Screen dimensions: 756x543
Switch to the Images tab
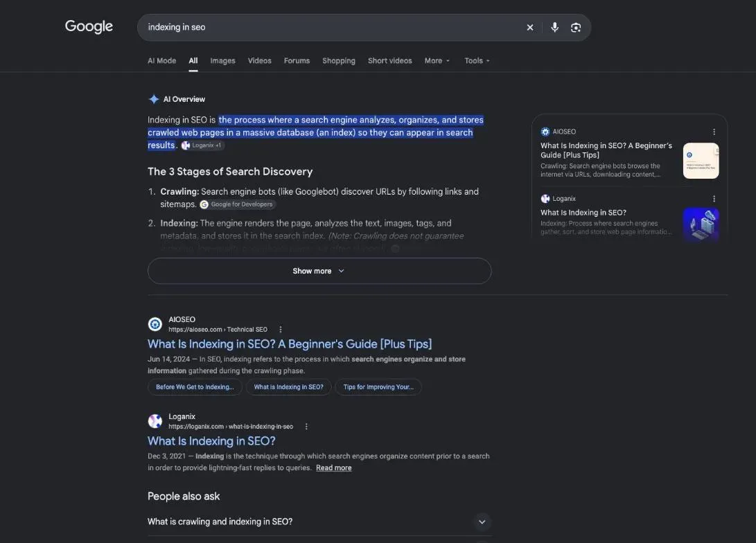pyautogui.click(x=222, y=61)
